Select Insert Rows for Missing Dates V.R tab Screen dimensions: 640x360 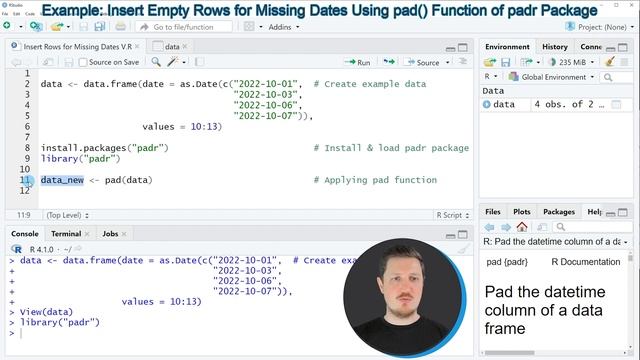click(x=78, y=47)
